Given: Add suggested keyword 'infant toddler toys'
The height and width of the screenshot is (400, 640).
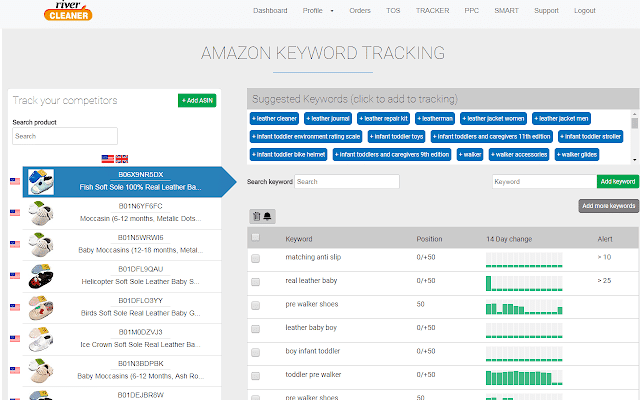Looking at the screenshot, I should [x=396, y=137].
